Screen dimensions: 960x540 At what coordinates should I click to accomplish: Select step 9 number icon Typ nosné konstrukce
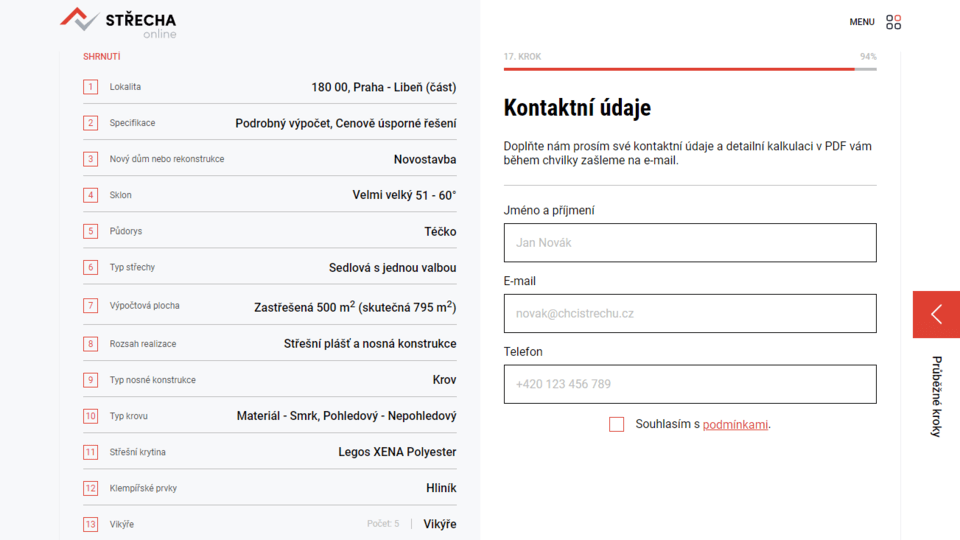(x=91, y=380)
